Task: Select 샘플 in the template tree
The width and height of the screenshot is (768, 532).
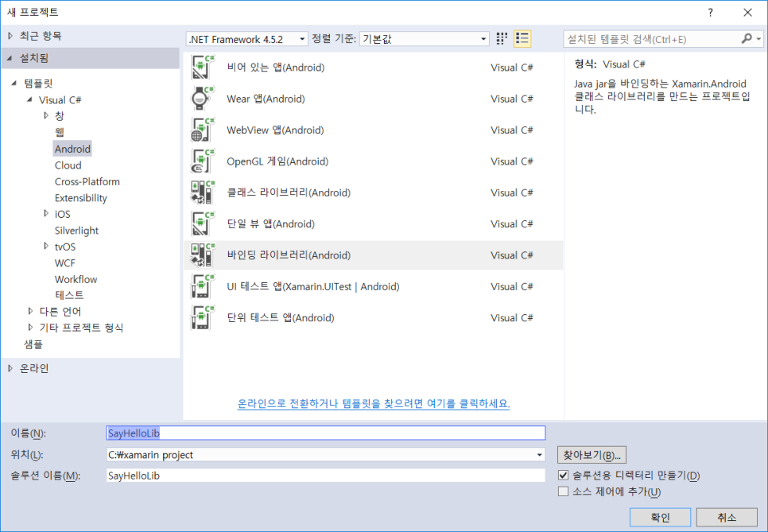Action: (33, 344)
